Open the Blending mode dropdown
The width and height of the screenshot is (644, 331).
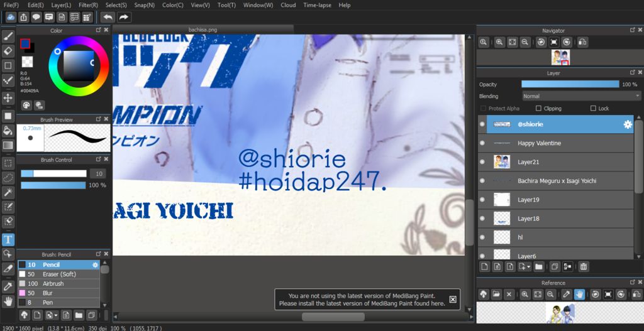581,96
